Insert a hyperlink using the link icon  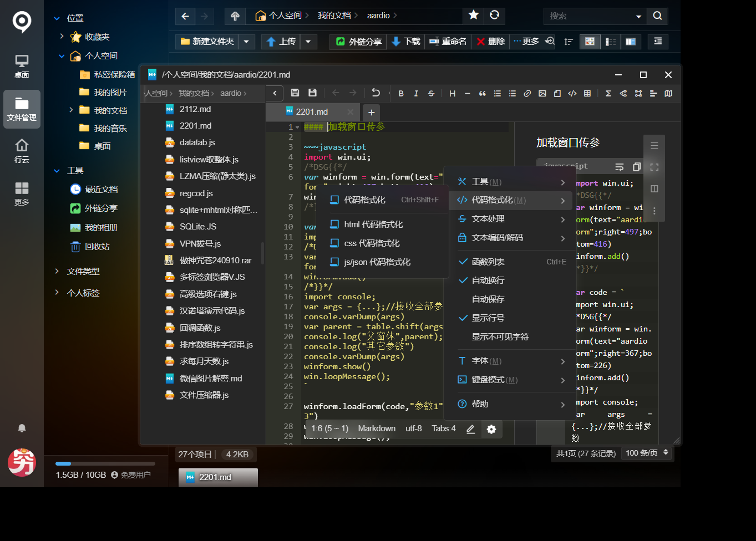click(527, 94)
